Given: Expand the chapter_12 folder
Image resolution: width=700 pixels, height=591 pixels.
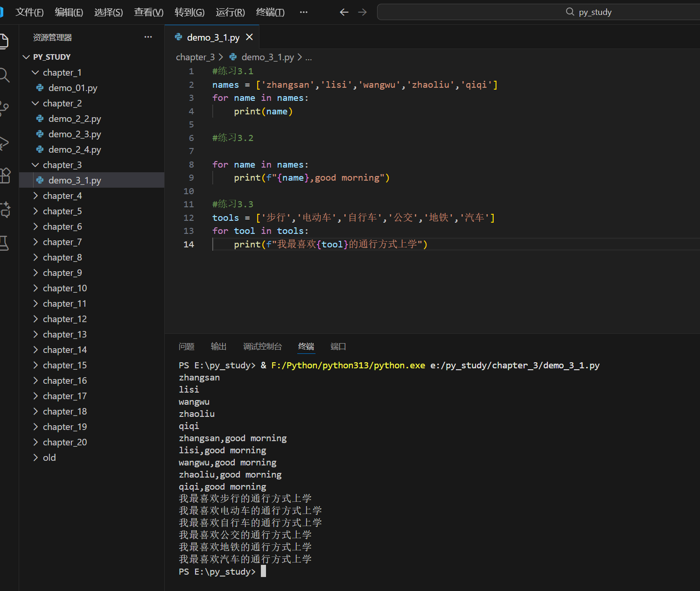Looking at the screenshot, I should click(x=91, y=319).
